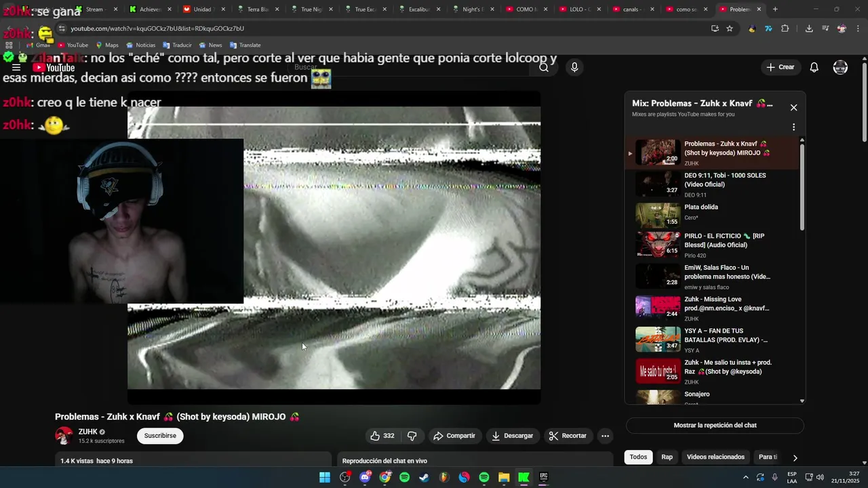Open the browser downloads icon
868x488 pixels.
(x=809, y=28)
